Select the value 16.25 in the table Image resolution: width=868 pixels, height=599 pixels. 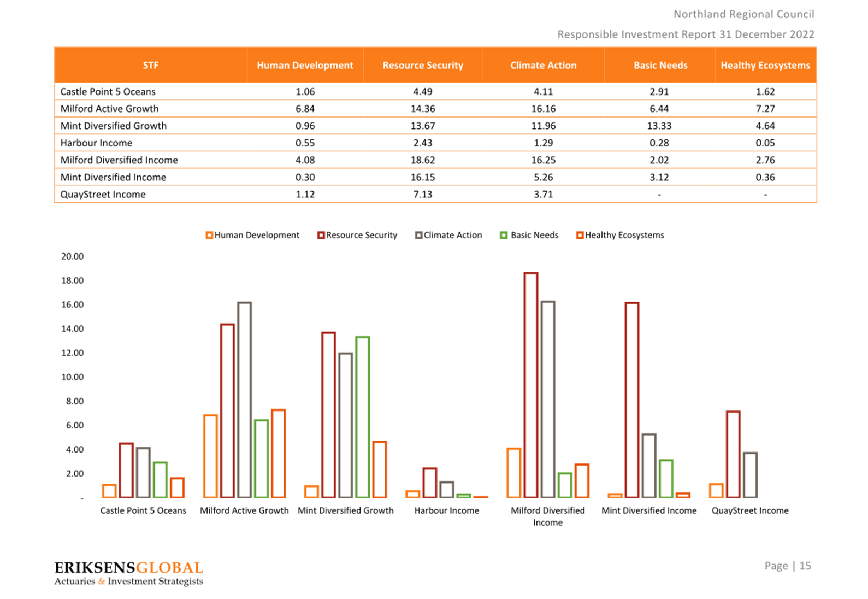point(544,160)
